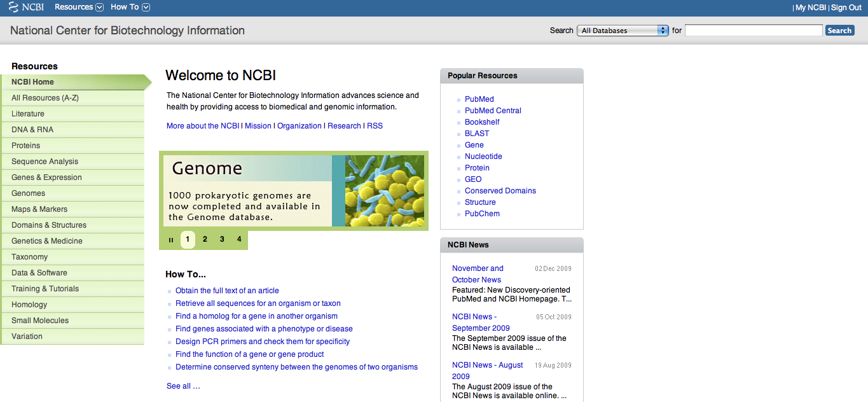
Task: Click the Genome banner bacteria image
Action: coord(385,191)
